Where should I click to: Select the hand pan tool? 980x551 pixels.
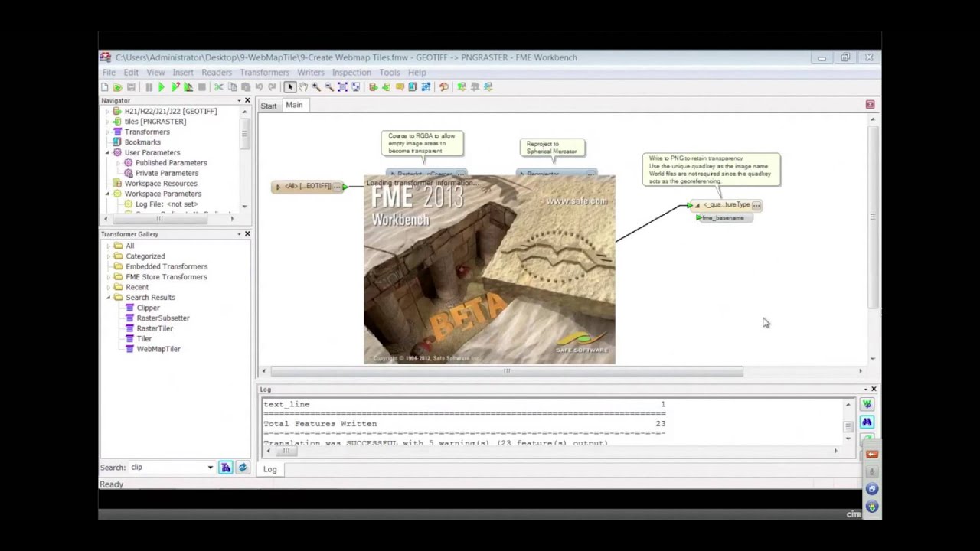point(302,87)
